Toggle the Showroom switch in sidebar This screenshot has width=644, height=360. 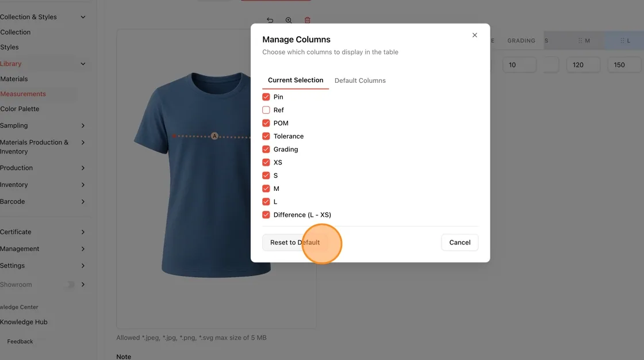coord(70,285)
